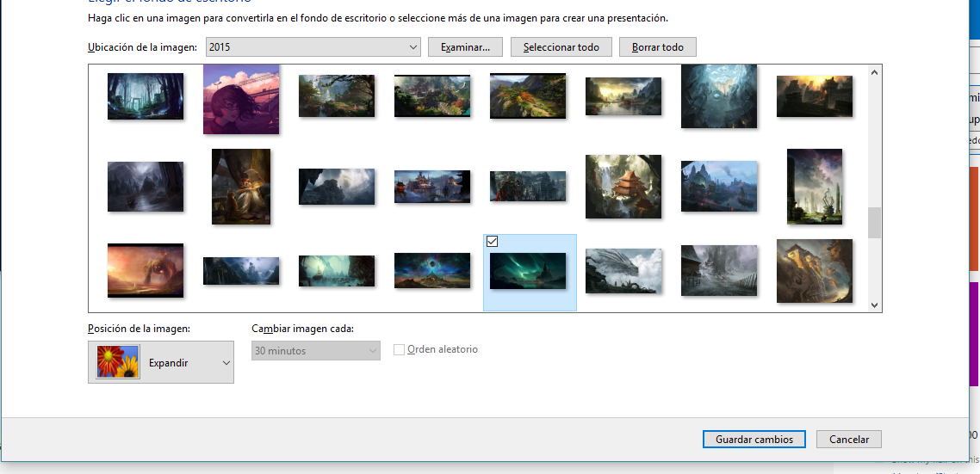Click the 'Ubicación de la imagen:' label
Screen dimensions: 980x474
[142, 46]
